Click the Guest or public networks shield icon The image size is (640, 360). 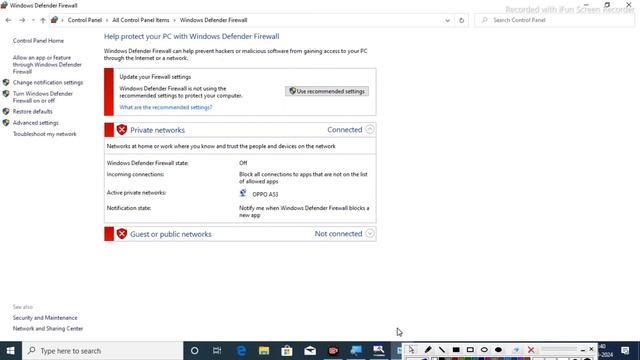pyautogui.click(x=122, y=234)
